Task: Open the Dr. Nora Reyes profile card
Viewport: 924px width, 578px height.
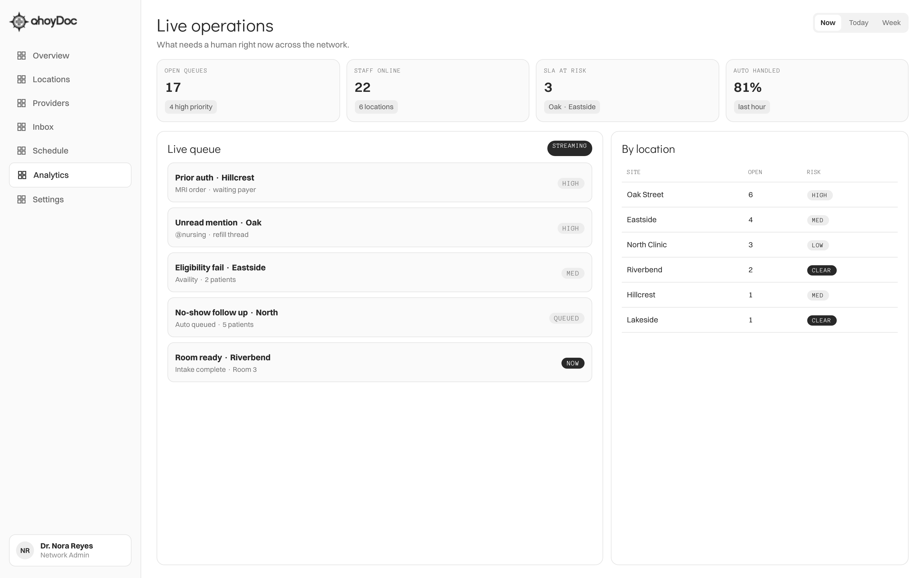Action: [x=70, y=550]
